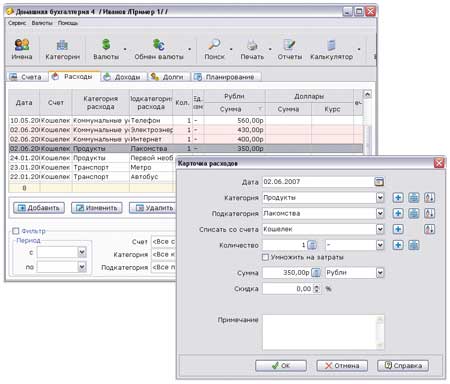Open the period 'с' date dropdown
This screenshot has height=384, width=450.
click(82, 252)
